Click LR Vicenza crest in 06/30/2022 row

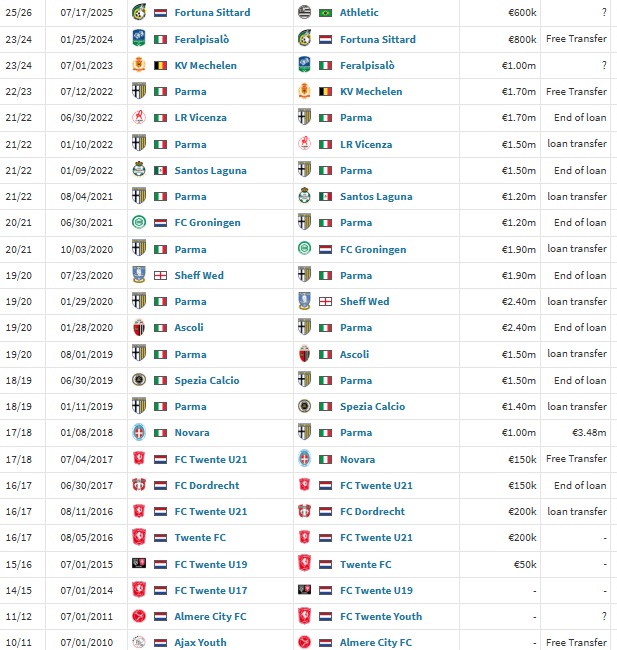pyautogui.click(x=138, y=118)
